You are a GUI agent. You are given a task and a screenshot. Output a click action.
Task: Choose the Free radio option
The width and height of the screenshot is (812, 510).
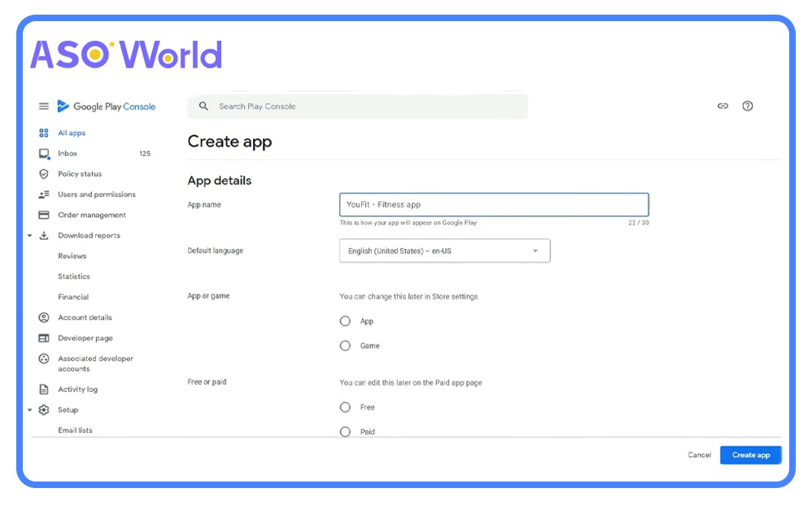click(x=345, y=407)
